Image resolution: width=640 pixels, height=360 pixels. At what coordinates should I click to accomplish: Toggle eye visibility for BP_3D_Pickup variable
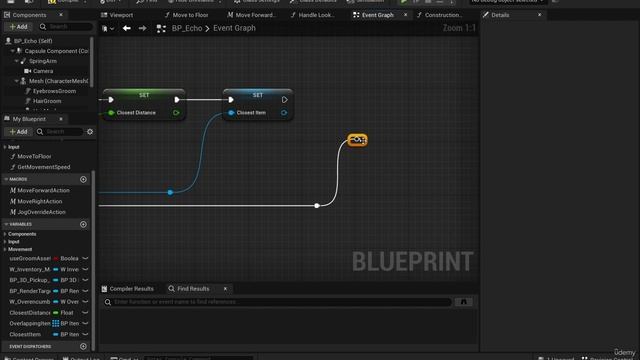pyautogui.click(x=85, y=280)
